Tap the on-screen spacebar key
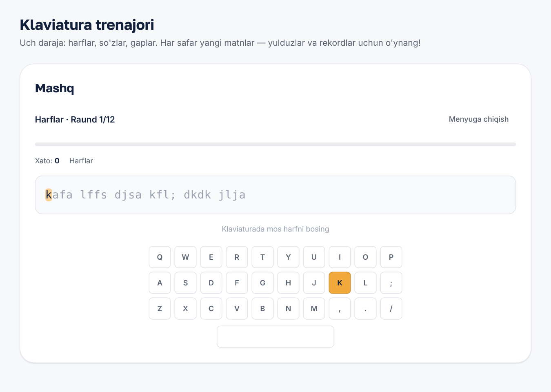The height and width of the screenshot is (392, 551). (275, 336)
